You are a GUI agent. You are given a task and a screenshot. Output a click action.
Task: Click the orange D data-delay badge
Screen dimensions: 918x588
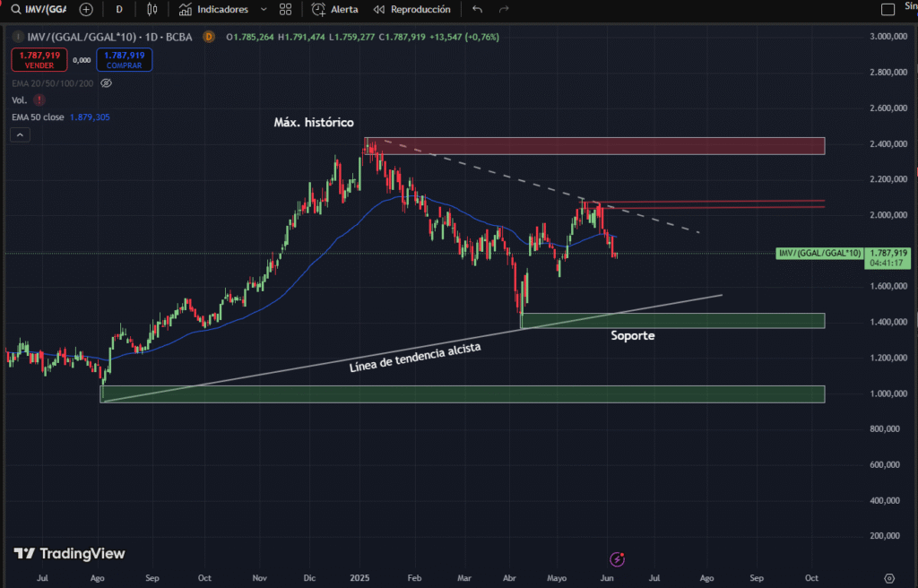pyautogui.click(x=209, y=37)
